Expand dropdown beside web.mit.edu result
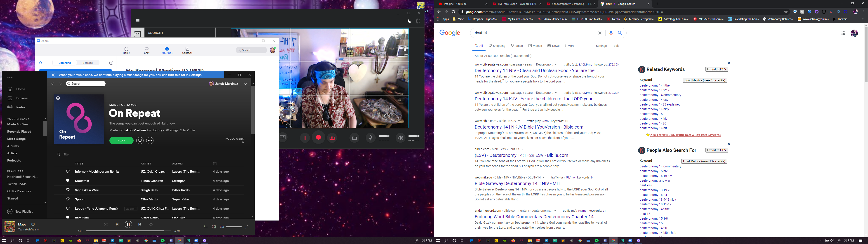This screenshot has height=244, width=868. click(x=543, y=178)
